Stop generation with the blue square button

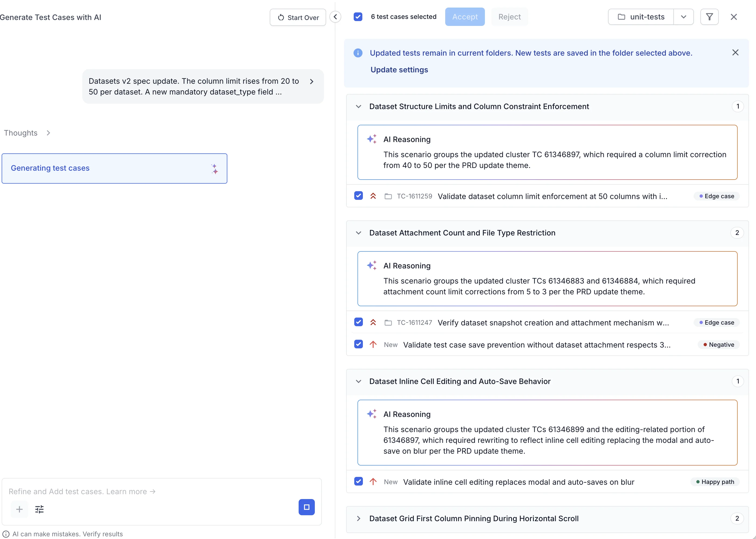tap(306, 507)
